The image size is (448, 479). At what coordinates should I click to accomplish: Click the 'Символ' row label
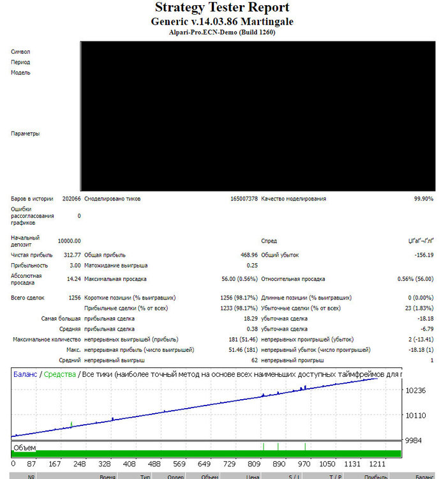click(20, 52)
